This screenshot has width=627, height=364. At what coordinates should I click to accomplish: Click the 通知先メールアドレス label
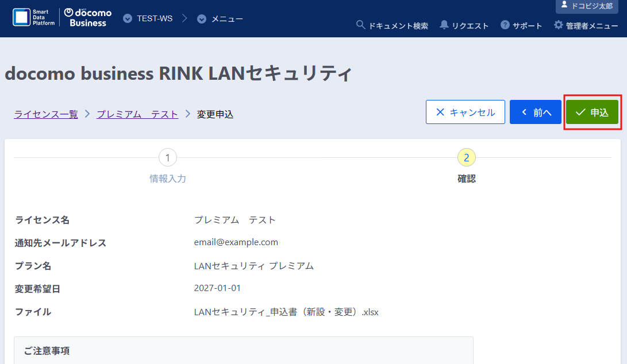pyautogui.click(x=60, y=243)
